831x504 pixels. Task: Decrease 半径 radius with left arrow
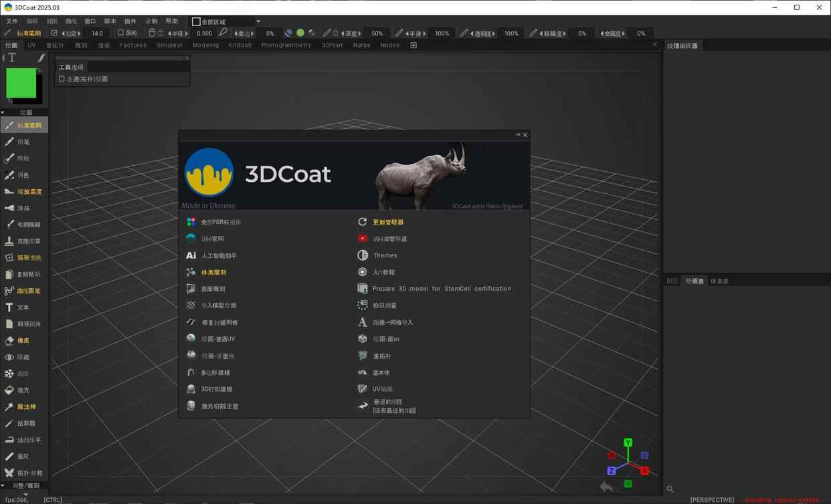coord(170,33)
